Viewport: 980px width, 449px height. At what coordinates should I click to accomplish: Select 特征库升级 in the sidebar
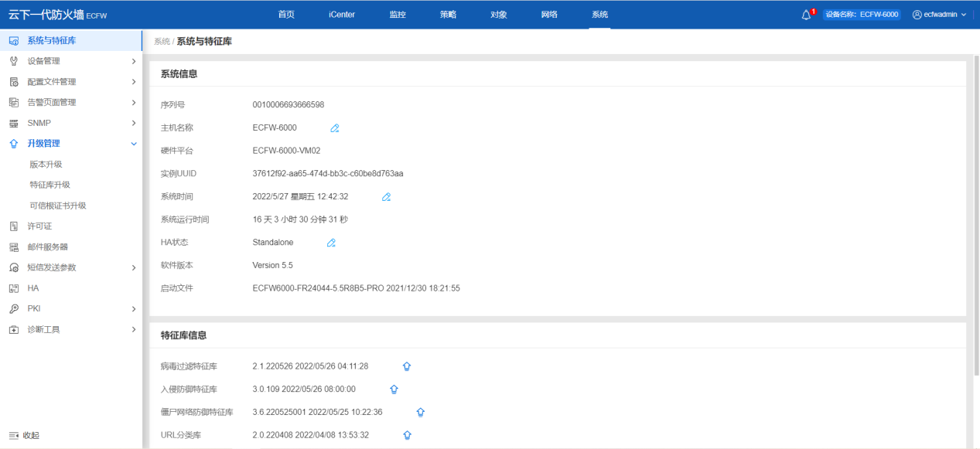[50, 185]
